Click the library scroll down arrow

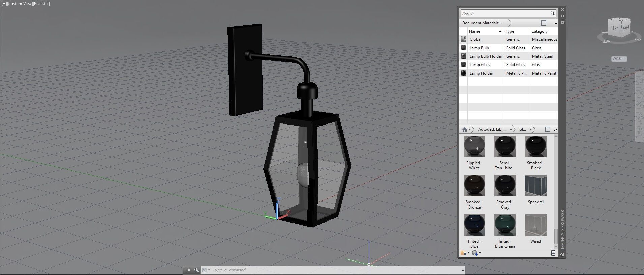(x=556, y=247)
